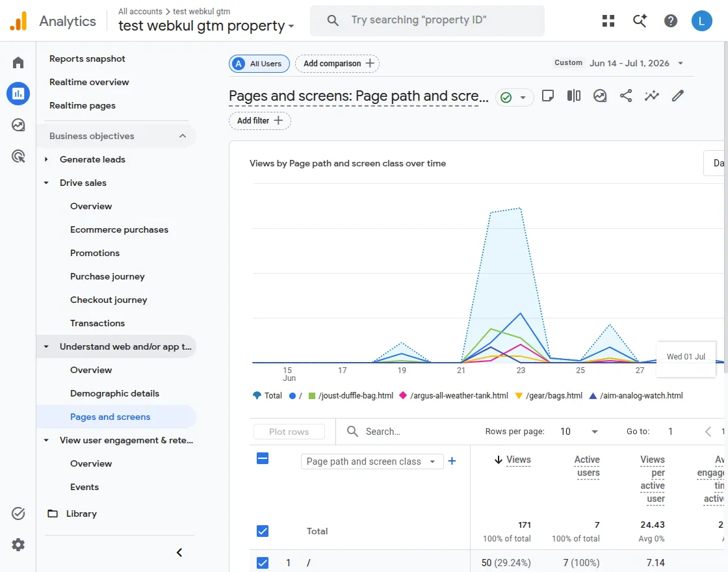Open the account avatar L
Viewport: 728px width, 572px height.
pyautogui.click(x=701, y=21)
